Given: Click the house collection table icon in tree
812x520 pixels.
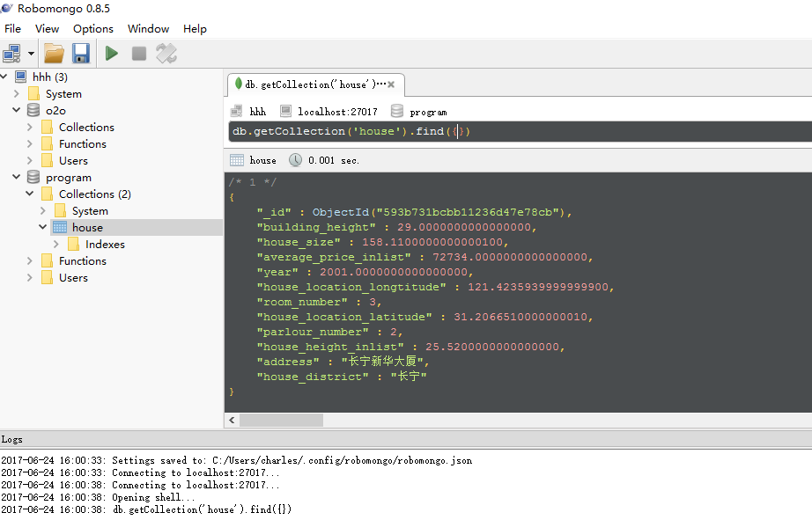Looking at the screenshot, I should tap(60, 227).
